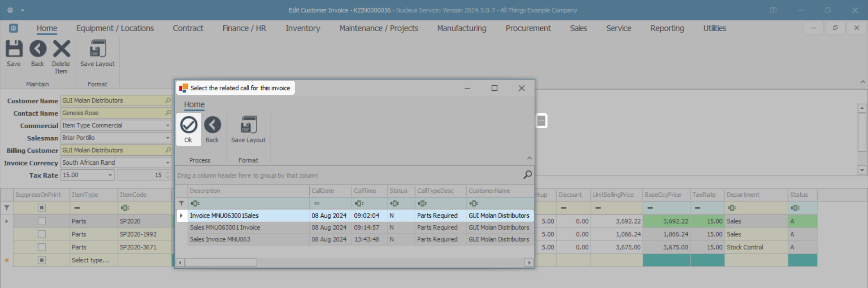Screen dimensions: 868x288
Task: Expand the Invoice MNU063001Sales row indicator
Action: [x=181, y=216]
